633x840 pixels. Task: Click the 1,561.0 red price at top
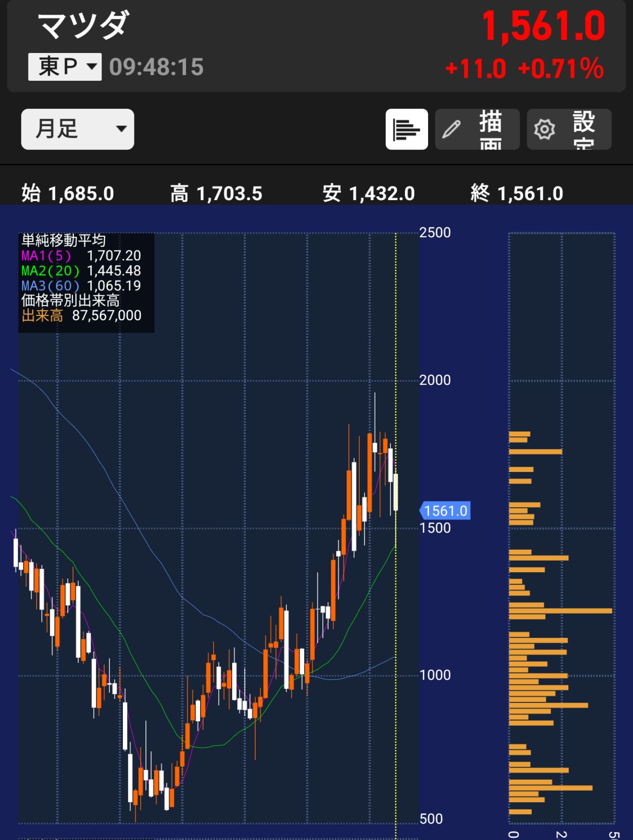[543, 26]
